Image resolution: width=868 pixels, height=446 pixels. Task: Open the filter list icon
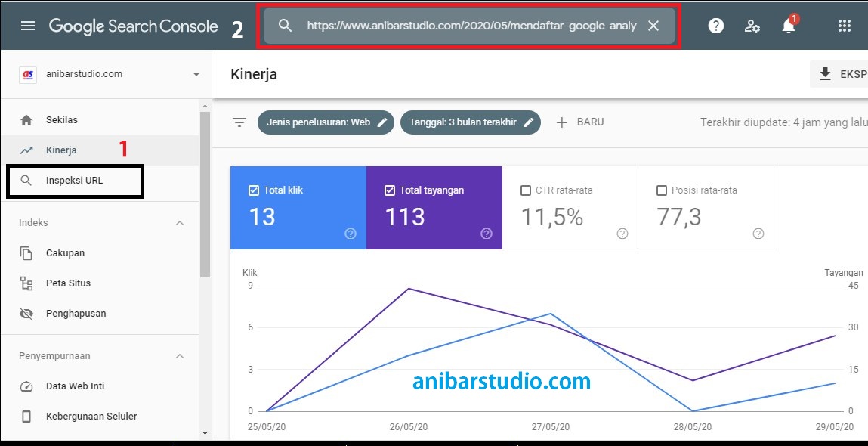[239, 122]
